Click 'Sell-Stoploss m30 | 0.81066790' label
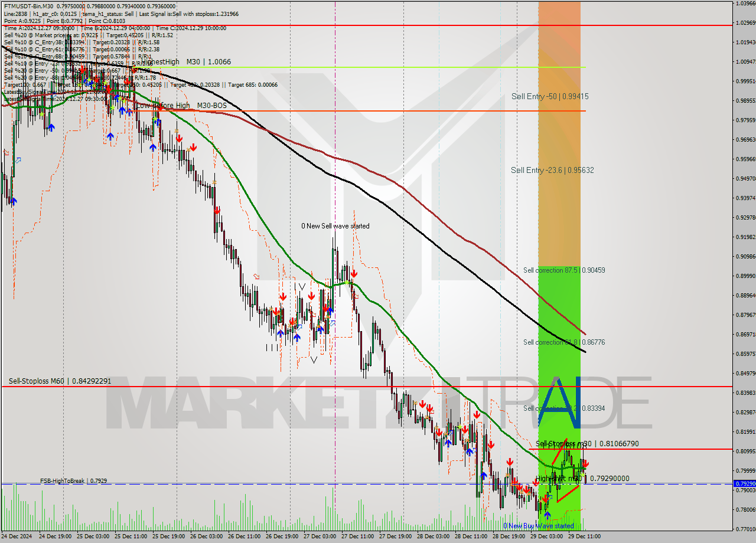 coord(587,444)
